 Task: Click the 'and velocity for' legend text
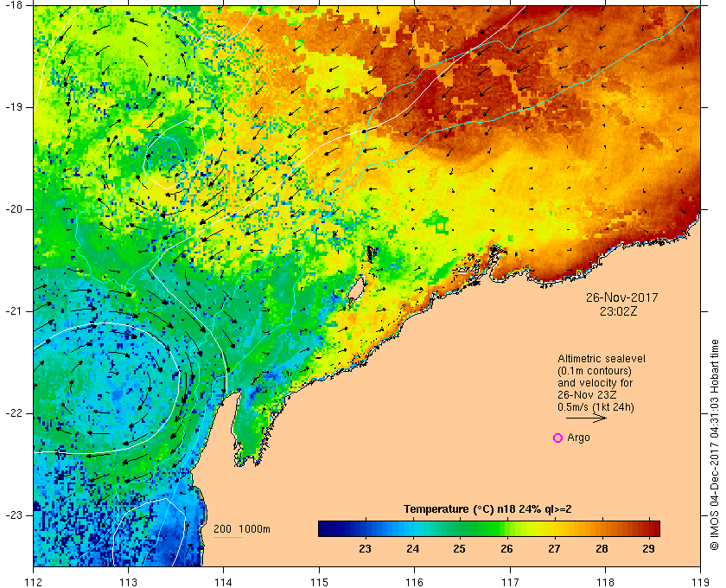pos(595,383)
